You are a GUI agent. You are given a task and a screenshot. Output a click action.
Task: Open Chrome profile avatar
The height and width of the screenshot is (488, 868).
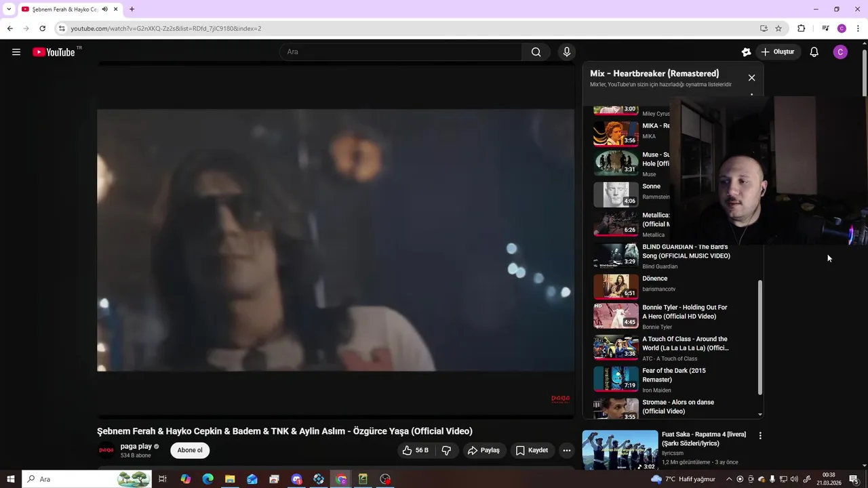[842, 28]
